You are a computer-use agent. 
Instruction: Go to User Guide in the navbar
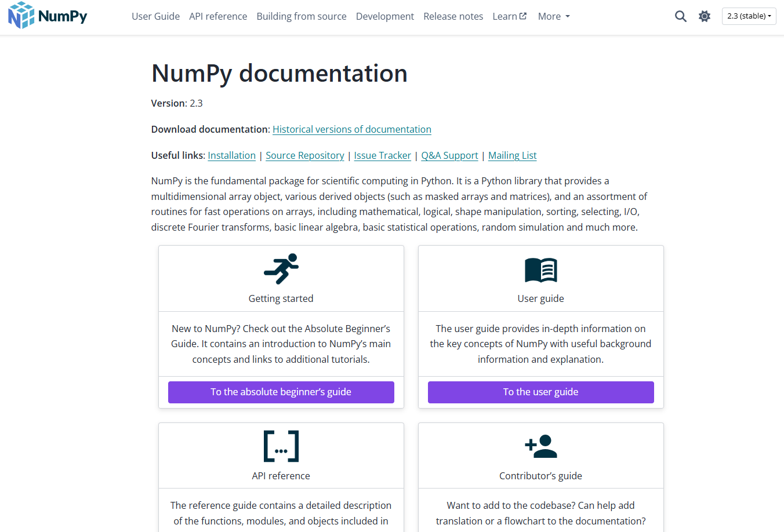(155, 16)
